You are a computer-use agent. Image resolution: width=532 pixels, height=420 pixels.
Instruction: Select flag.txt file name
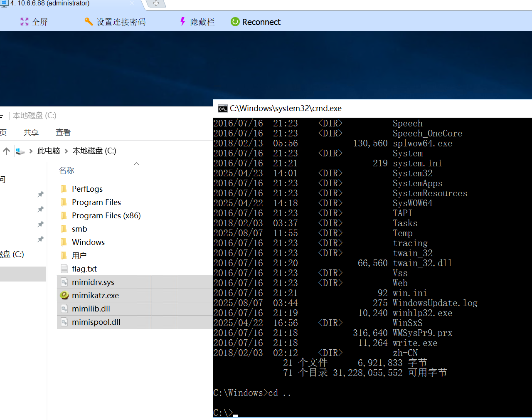pos(84,269)
